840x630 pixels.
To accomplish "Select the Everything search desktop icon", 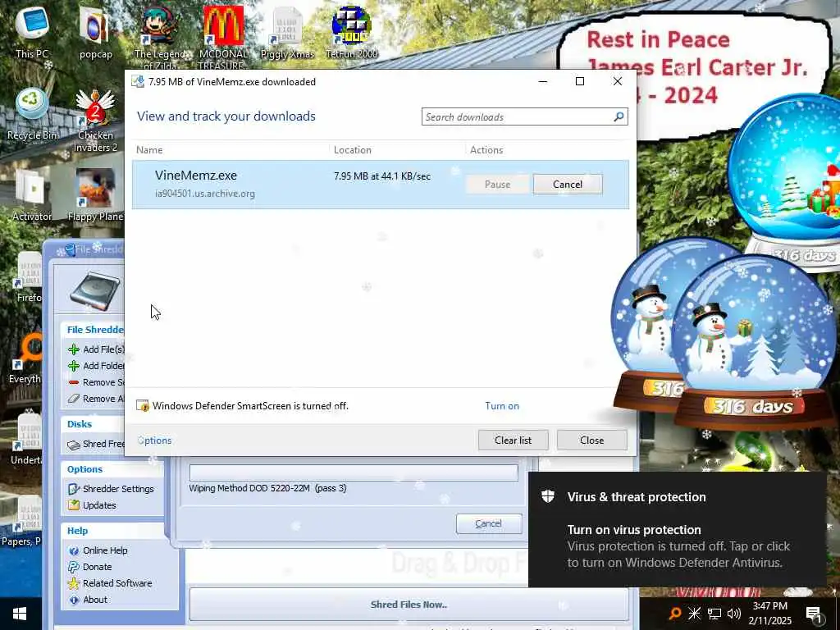I will [x=25, y=358].
